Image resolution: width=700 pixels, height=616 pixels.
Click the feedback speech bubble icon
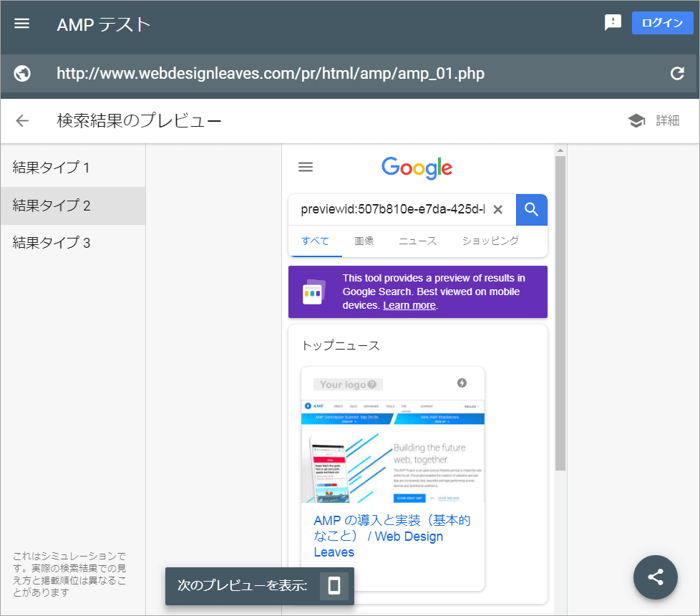(613, 23)
